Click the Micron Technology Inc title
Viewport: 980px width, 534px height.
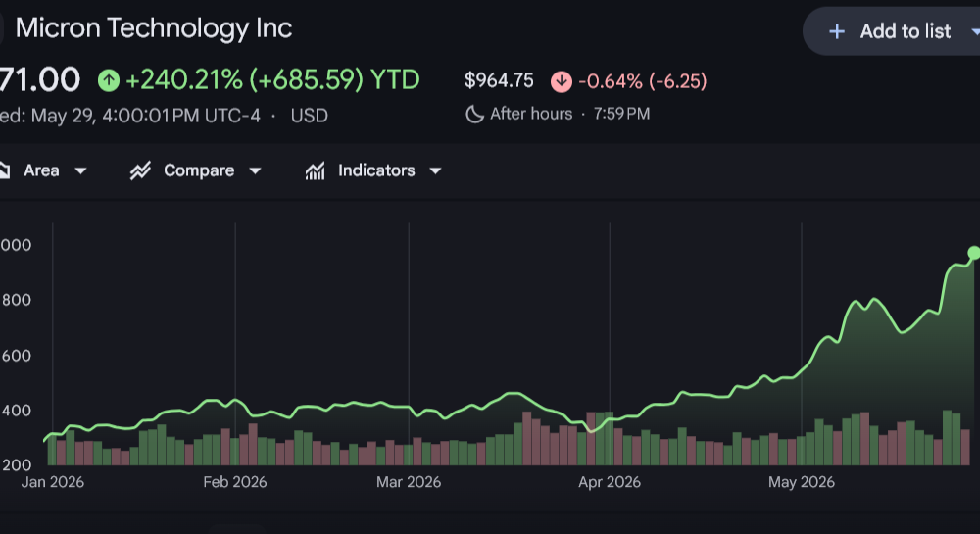coord(154,28)
